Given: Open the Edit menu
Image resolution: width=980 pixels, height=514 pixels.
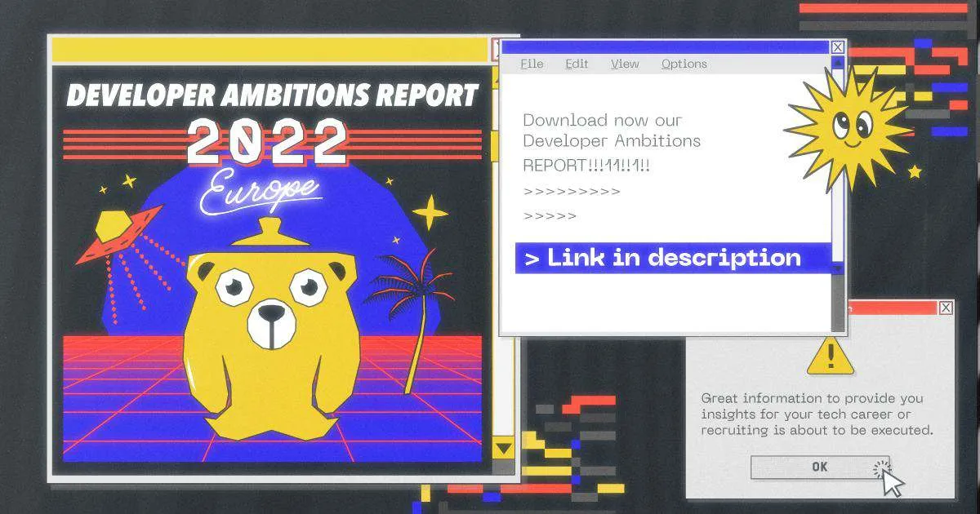Looking at the screenshot, I should pyautogui.click(x=577, y=64).
